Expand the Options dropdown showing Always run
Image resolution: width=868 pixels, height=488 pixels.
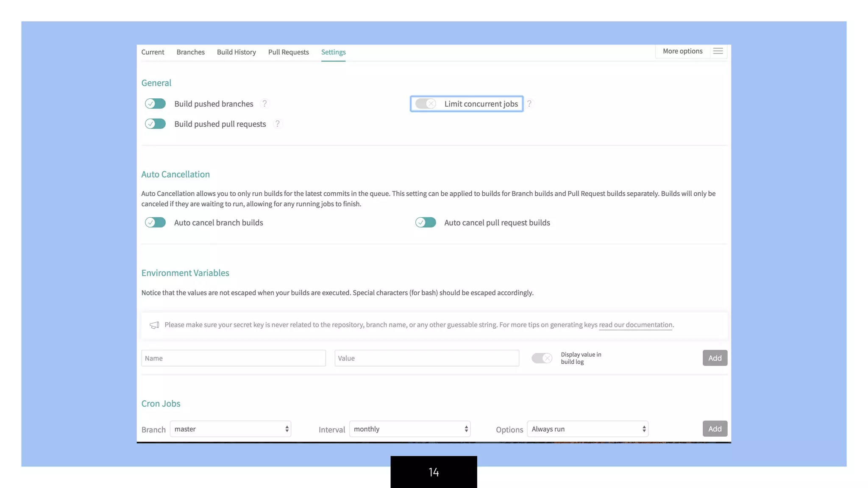(587, 429)
